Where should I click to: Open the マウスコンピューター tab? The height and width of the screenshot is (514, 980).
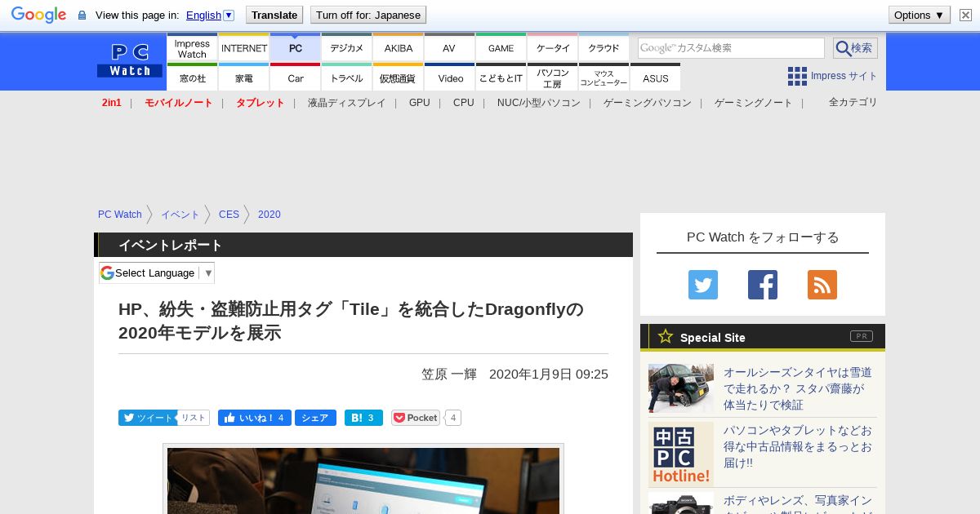pos(604,78)
